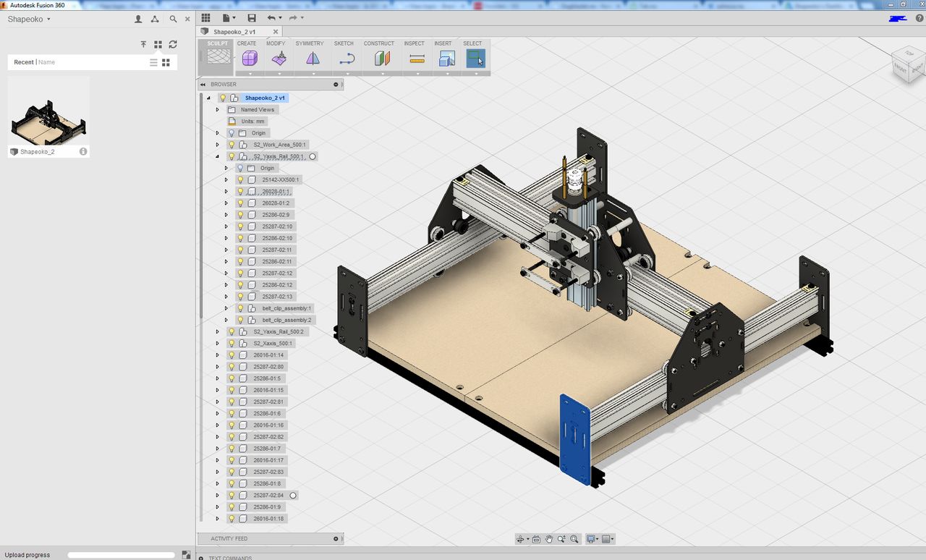The width and height of the screenshot is (926, 560).
Task: Click the CONSTRUCT panel label
Action: click(379, 43)
